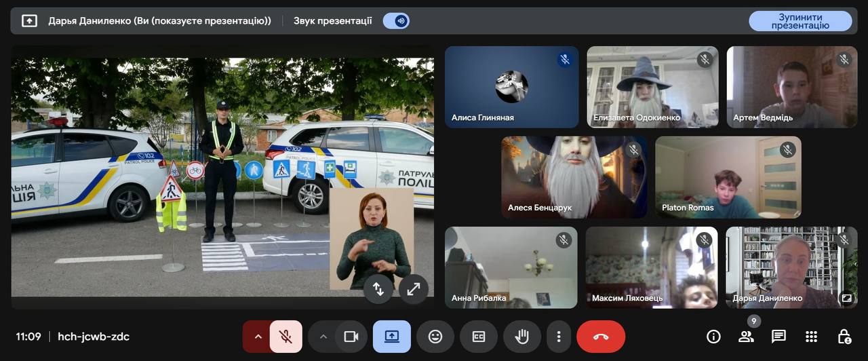Expand video settings arrow beside camera
This screenshot has height=361, width=868.
(x=323, y=337)
